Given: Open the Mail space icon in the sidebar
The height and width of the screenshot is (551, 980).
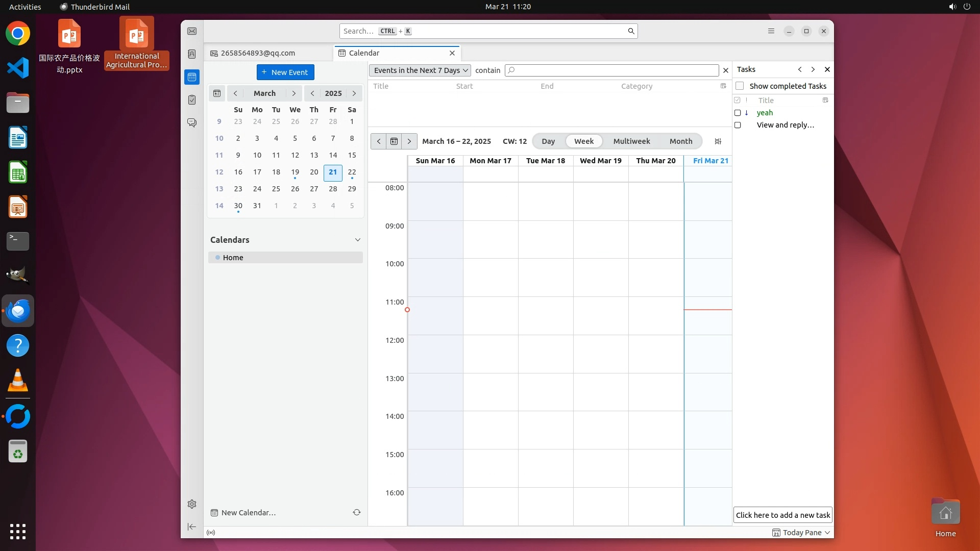Looking at the screenshot, I should click(x=192, y=31).
